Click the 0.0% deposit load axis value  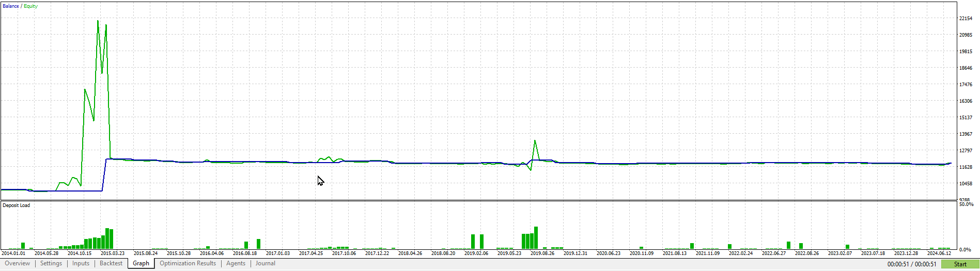965,249
